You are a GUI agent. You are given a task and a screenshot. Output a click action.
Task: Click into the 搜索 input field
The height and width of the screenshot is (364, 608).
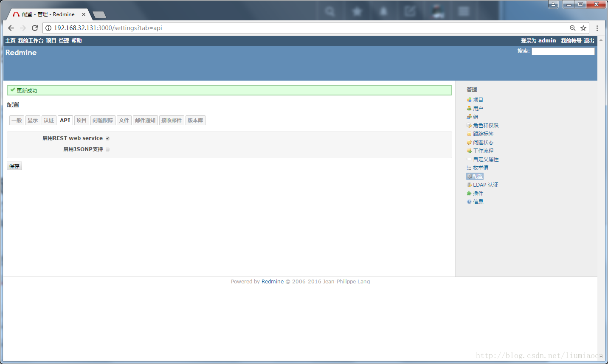563,51
